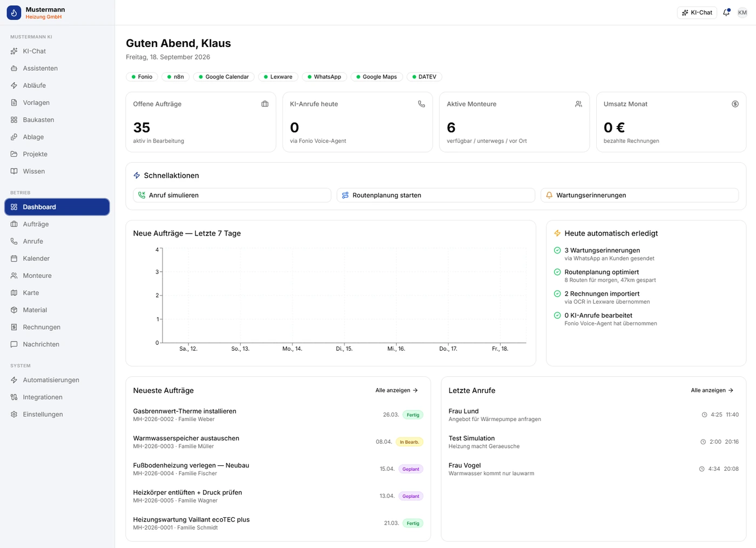Open the Karte sidebar item

pos(57,293)
